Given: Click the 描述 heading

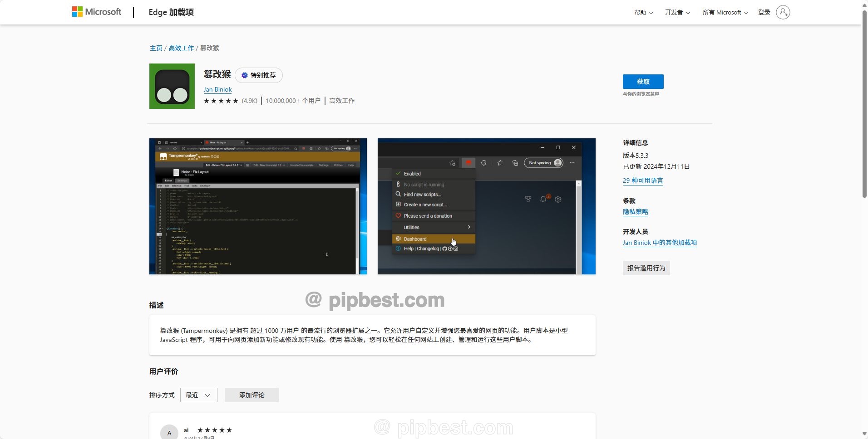Looking at the screenshot, I should click(157, 305).
